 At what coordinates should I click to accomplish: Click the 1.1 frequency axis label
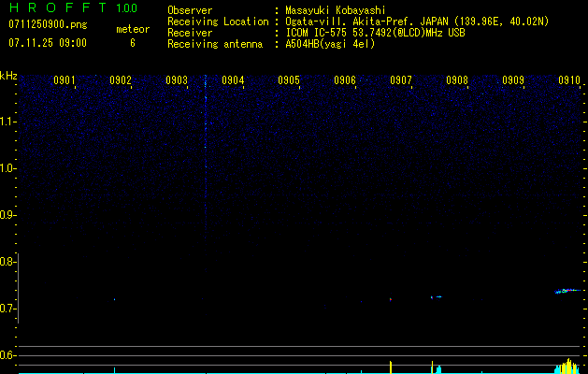pos(7,122)
